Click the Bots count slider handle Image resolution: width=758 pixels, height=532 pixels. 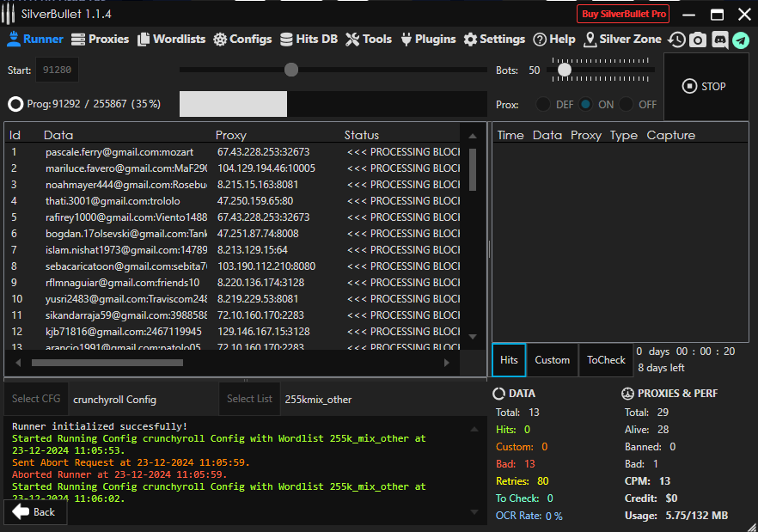(x=564, y=70)
